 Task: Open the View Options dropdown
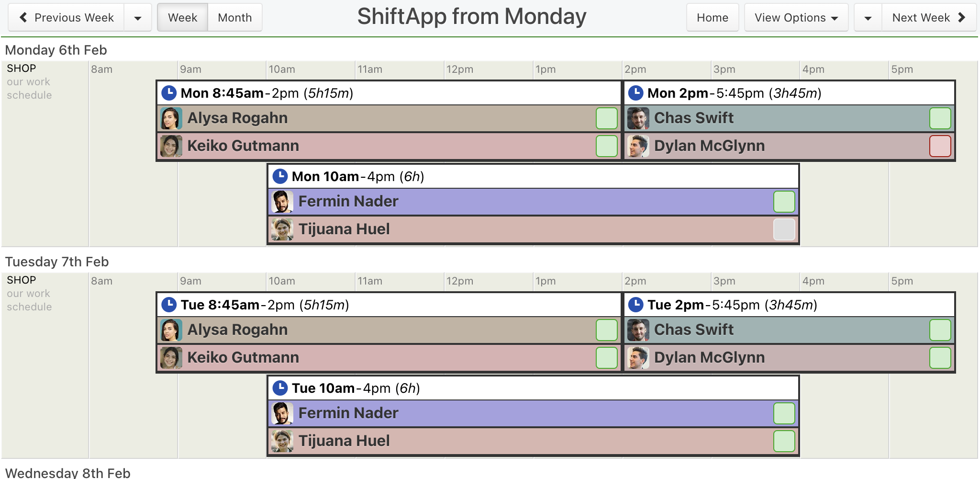pyautogui.click(x=796, y=18)
